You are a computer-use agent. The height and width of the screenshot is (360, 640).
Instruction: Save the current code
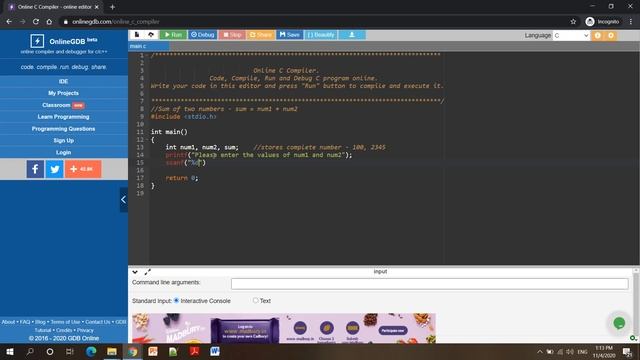(x=289, y=35)
